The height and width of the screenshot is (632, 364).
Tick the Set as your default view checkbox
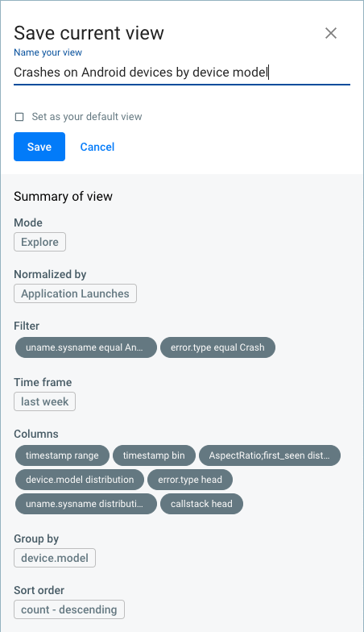click(19, 117)
